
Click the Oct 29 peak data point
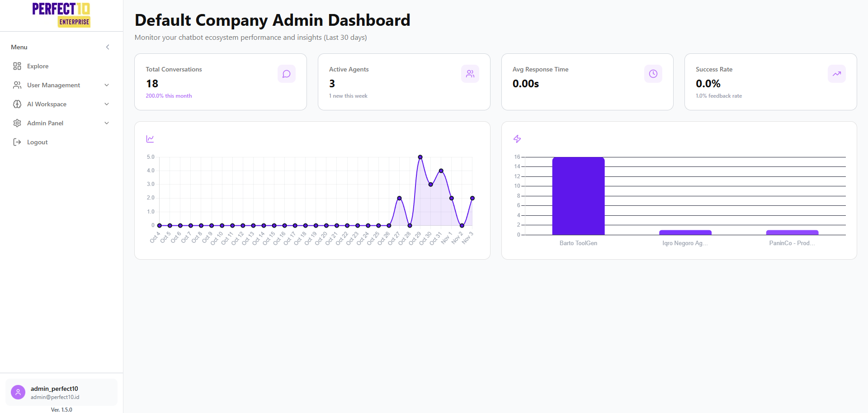click(x=420, y=157)
